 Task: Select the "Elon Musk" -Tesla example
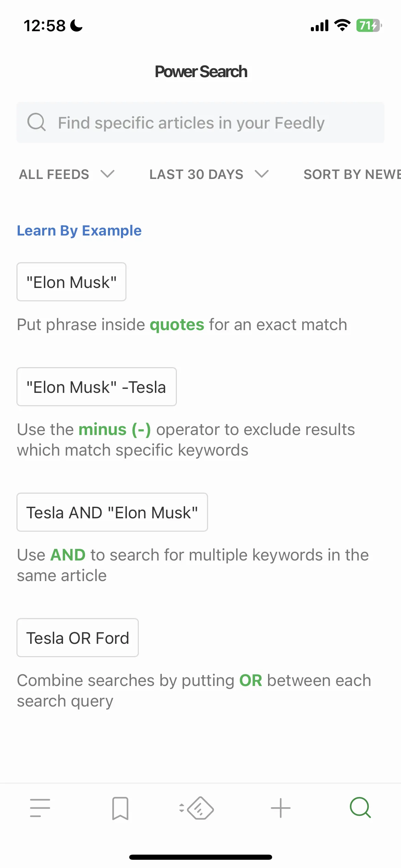pyautogui.click(x=97, y=387)
